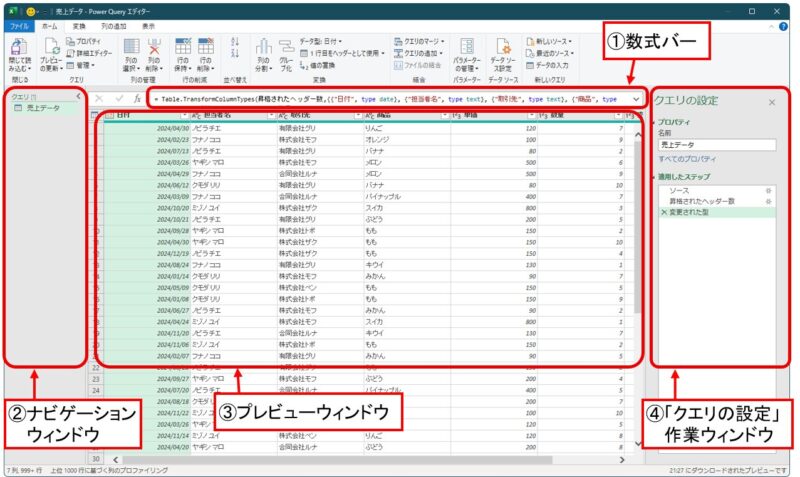Click データの入力 (Enter Data)
800x477 pixels.
tap(547, 65)
